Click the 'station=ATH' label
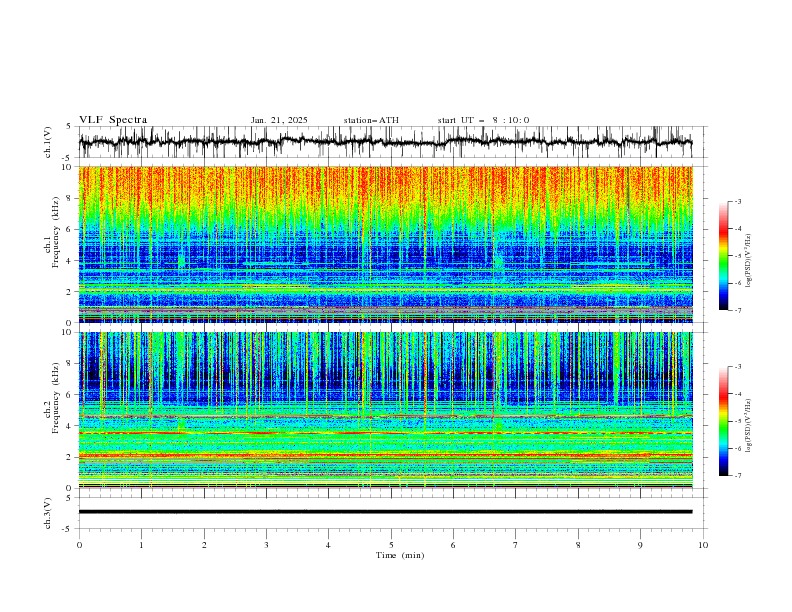792x612 pixels. point(371,120)
